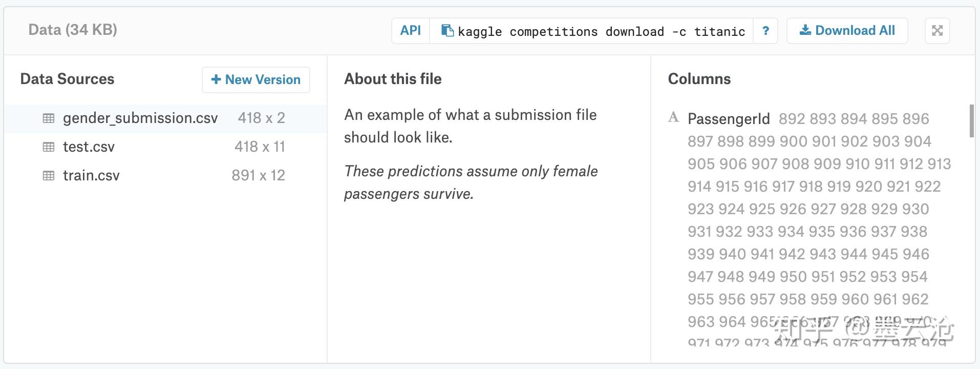Select gender_submission.csv from Data Sources
Screen dimensions: 980x369
(140, 118)
